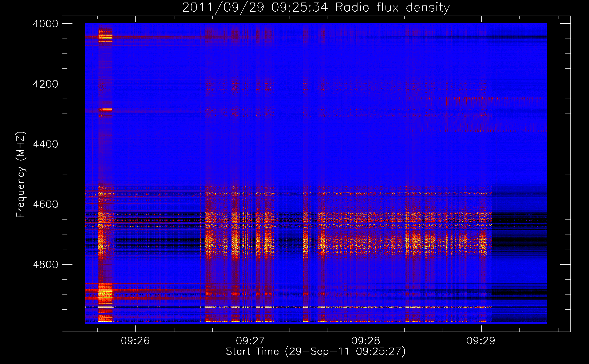
Task: Click the '4000' frequency axis label
Action: tap(46, 24)
